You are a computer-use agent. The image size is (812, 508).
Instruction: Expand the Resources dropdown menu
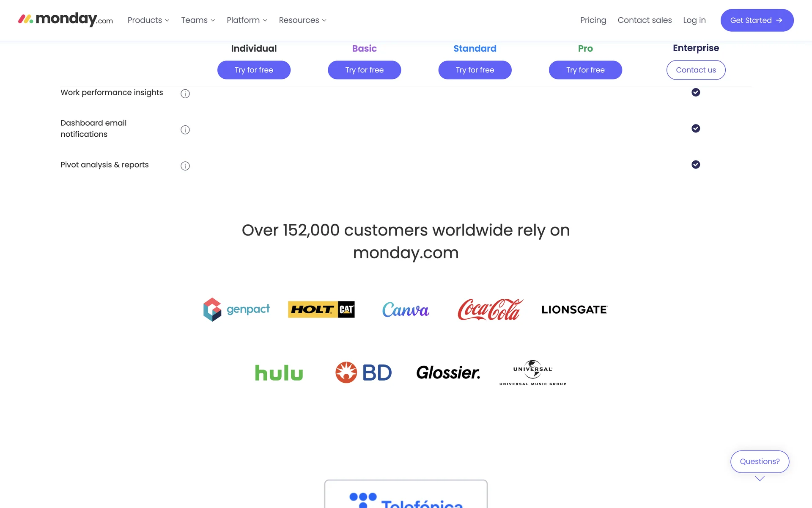[302, 20]
